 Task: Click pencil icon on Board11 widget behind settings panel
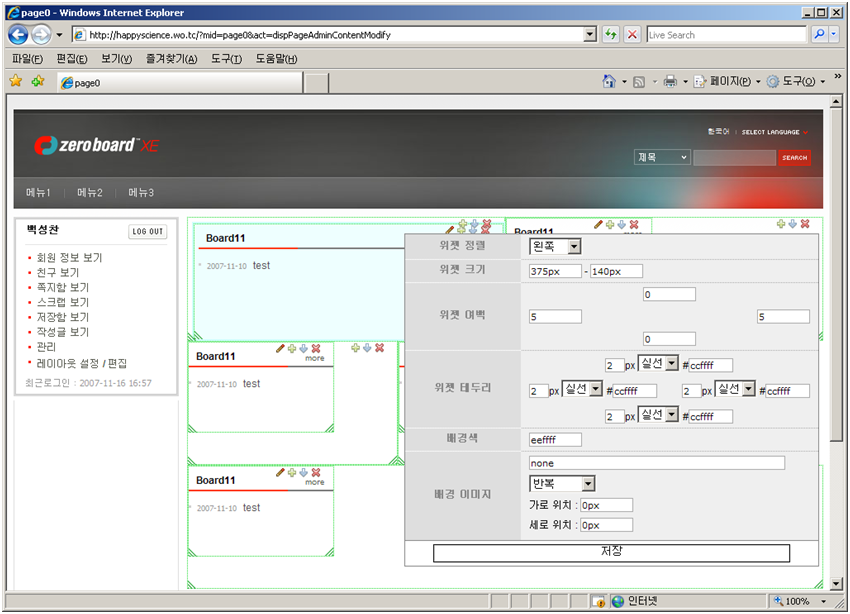tap(598, 224)
